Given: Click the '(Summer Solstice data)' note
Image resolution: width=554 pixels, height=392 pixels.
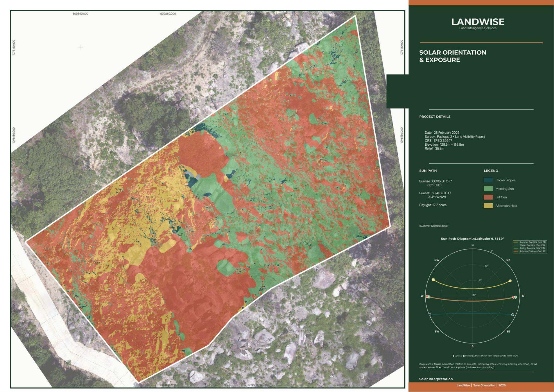Looking at the screenshot, I should [433, 226].
